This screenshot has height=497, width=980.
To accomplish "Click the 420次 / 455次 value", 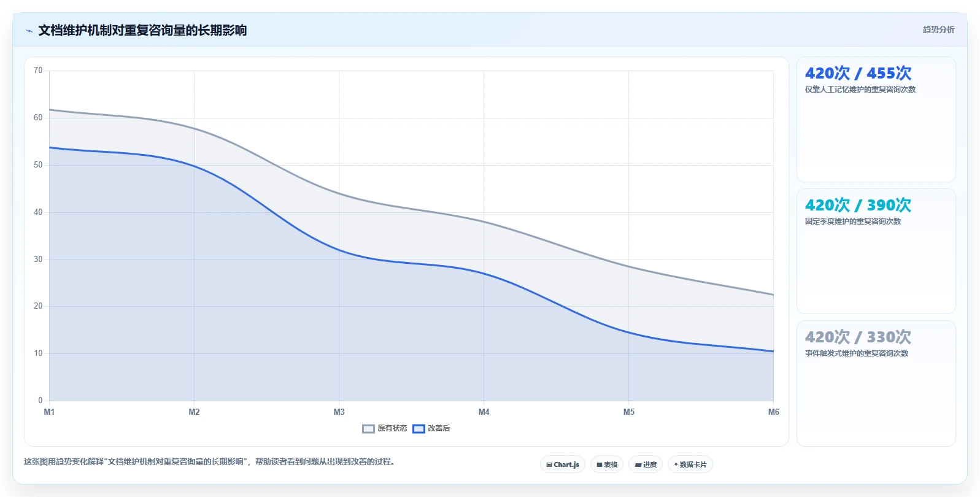I will click(x=858, y=73).
